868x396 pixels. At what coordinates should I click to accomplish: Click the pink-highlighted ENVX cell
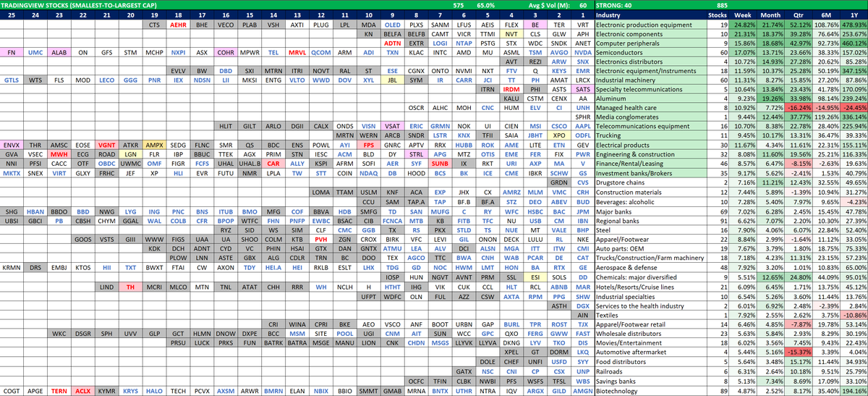(x=12, y=144)
